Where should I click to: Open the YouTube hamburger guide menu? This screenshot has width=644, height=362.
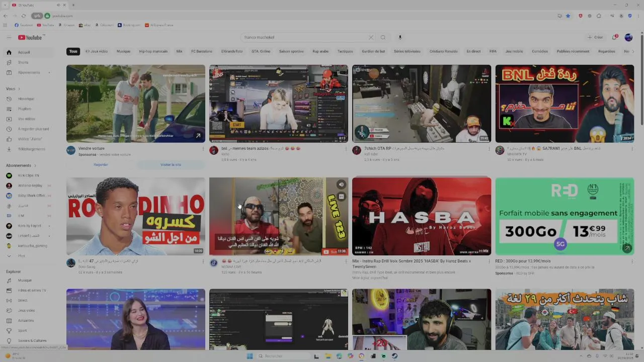pos(9,37)
